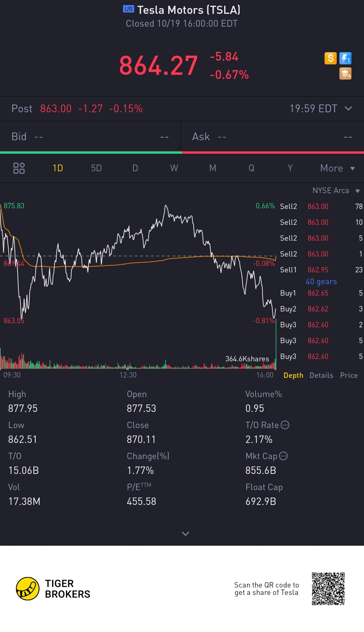
Task: Tap the Float Cap value 692.9B
Action: [x=261, y=501]
